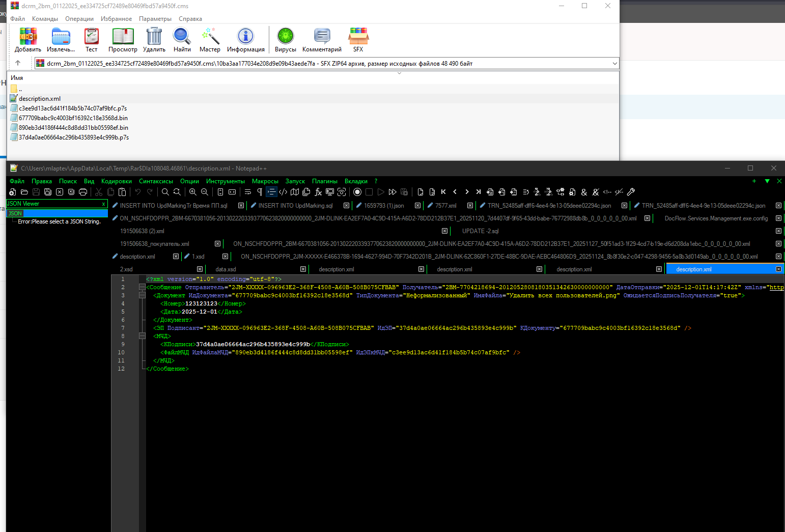Viewport: 785px width, 532px height.
Task: Click the Notepad++ print icon
Action: 83,192
